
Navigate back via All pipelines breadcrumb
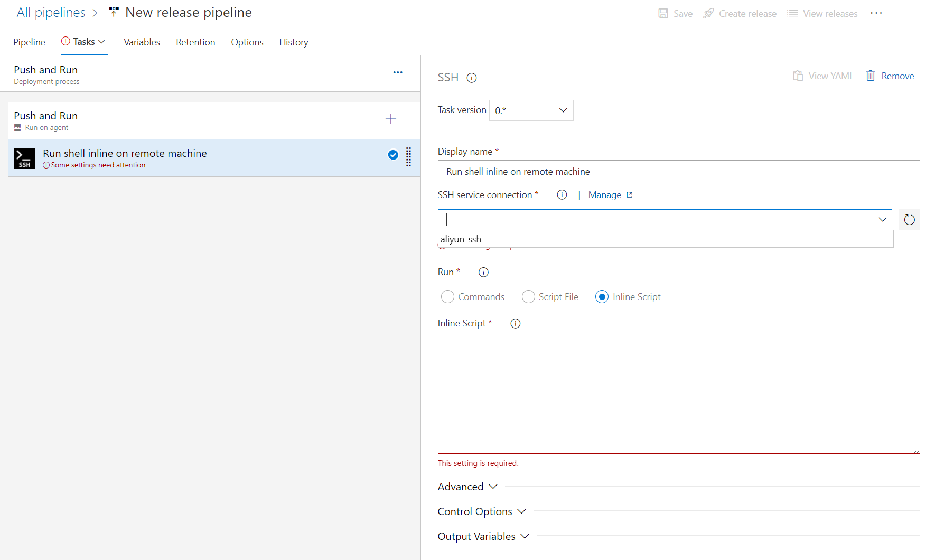coord(50,12)
